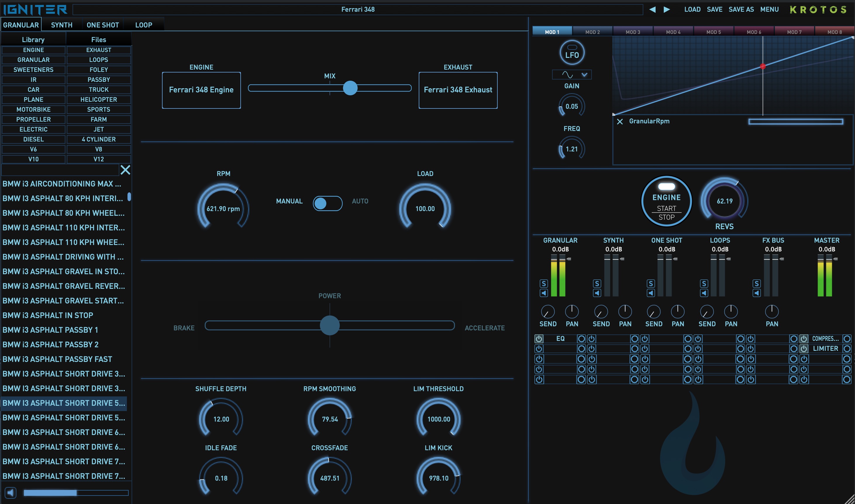Screen dimensions: 855x504
Task: Click the POWER brake/accelerate slider handle
Action: click(330, 325)
